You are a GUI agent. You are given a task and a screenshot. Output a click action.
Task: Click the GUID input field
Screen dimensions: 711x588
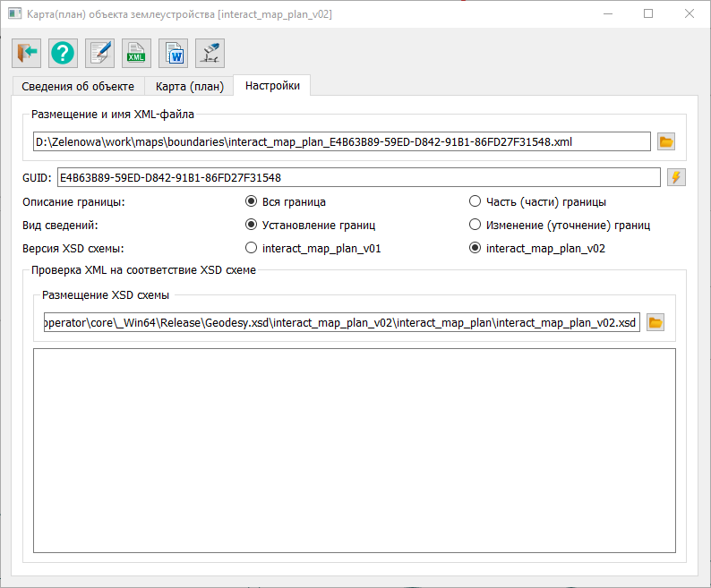[358, 177]
